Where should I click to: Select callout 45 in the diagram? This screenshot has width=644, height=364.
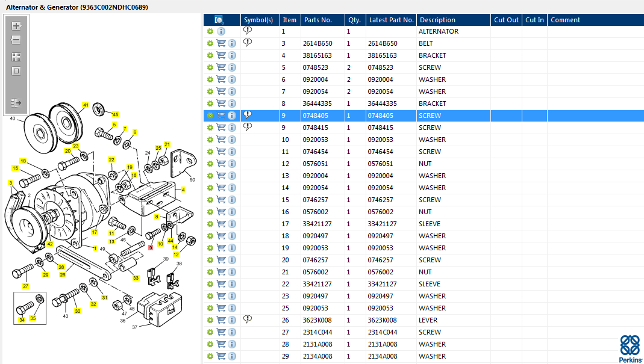click(x=116, y=114)
